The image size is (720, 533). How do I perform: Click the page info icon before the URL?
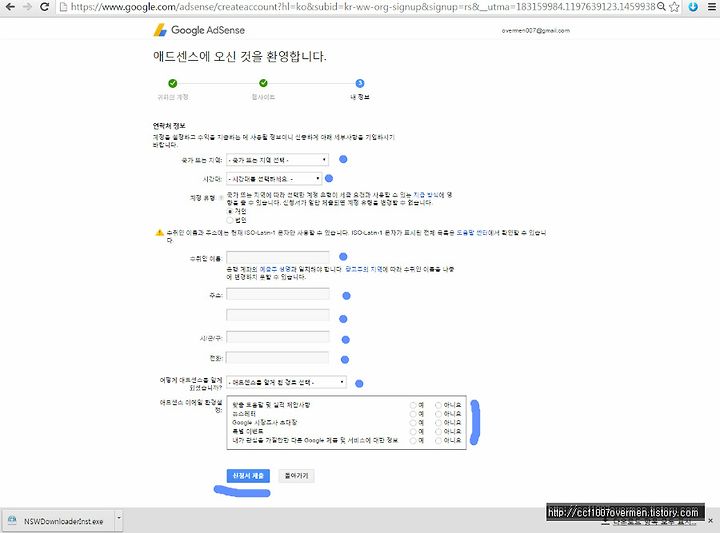[x=64, y=7]
